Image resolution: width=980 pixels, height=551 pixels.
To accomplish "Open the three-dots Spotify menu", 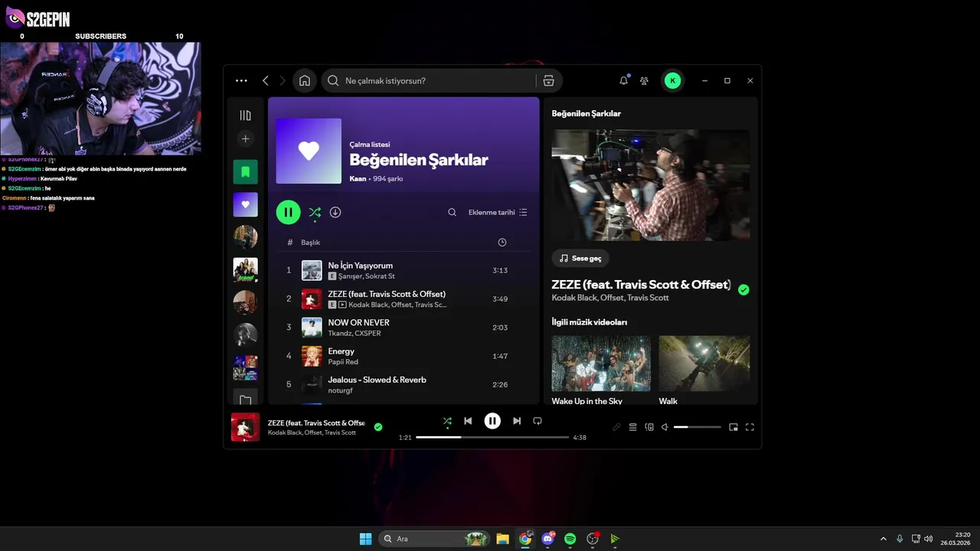I will (x=241, y=80).
